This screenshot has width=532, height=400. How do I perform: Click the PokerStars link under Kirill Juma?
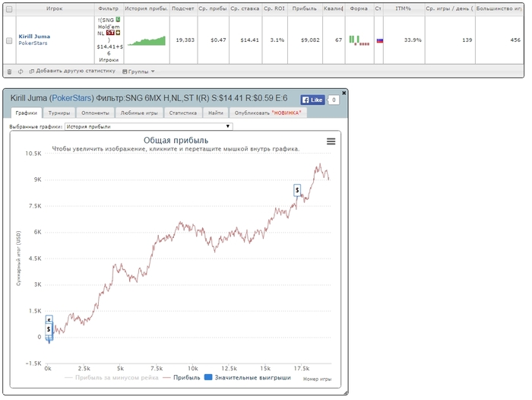(x=33, y=43)
